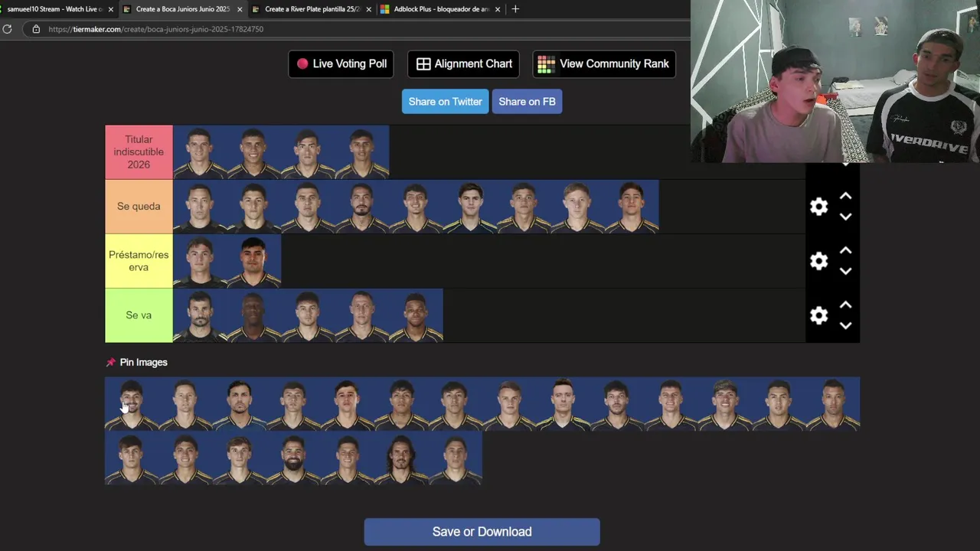
Task: Switch to Create a River Plate tab
Action: tap(311, 9)
